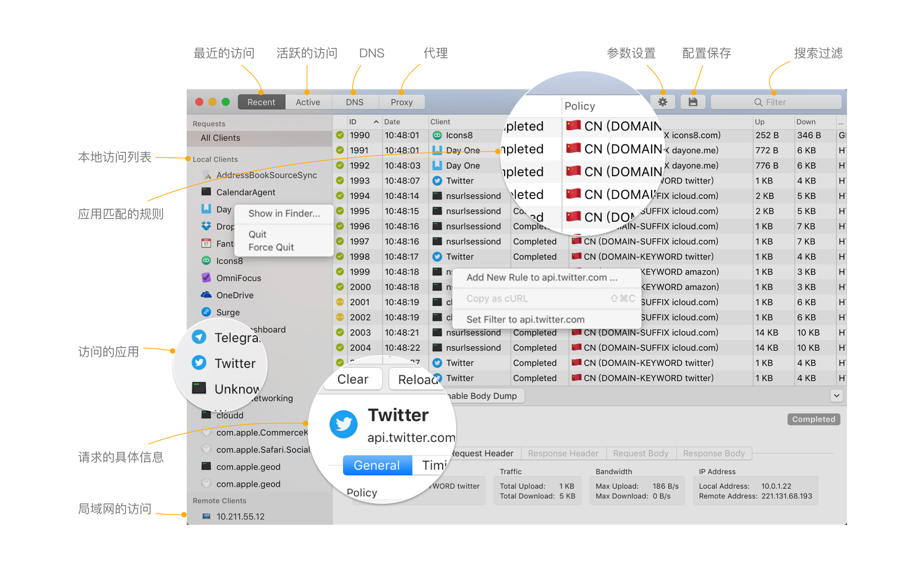This screenshot has width=924, height=565.
Task: Click the Local Clients section header
Action: 215,159
